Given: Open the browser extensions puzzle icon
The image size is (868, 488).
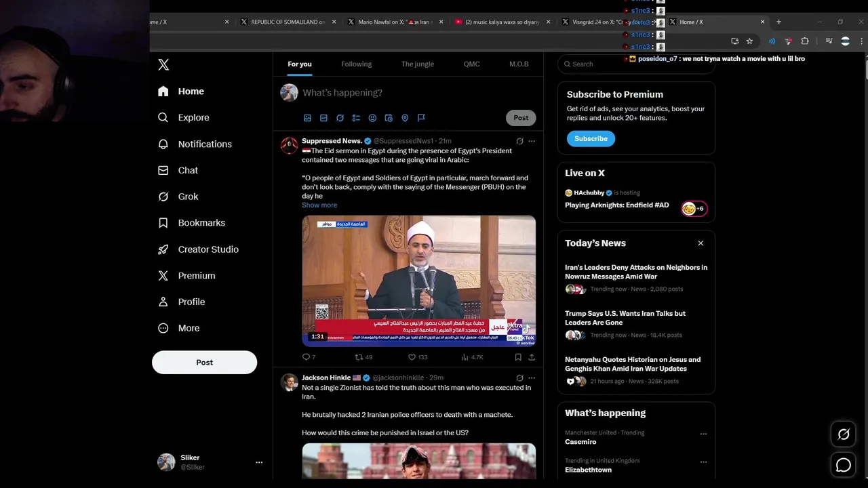Looking at the screenshot, I should pyautogui.click(x=805, y=41).
